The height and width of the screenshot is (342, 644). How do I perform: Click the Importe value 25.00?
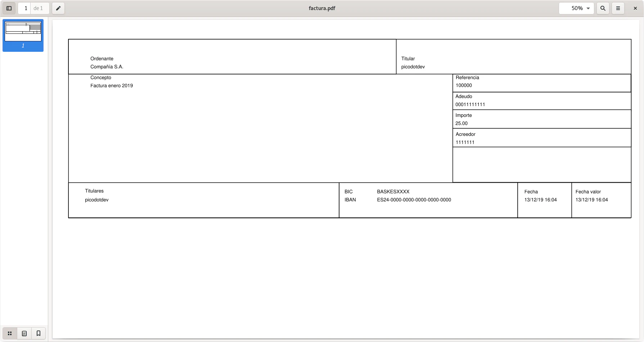(x=461, y=123)
